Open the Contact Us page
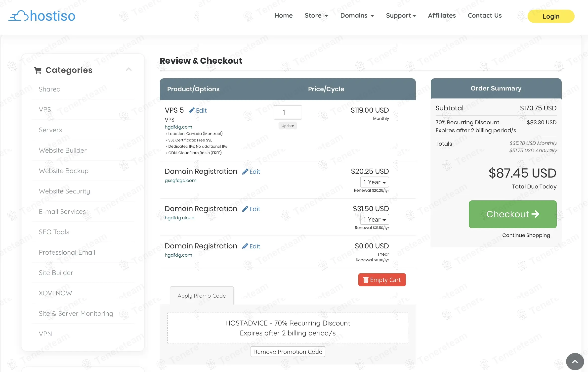This screenshot has height=372, width=588. (485, 15)
